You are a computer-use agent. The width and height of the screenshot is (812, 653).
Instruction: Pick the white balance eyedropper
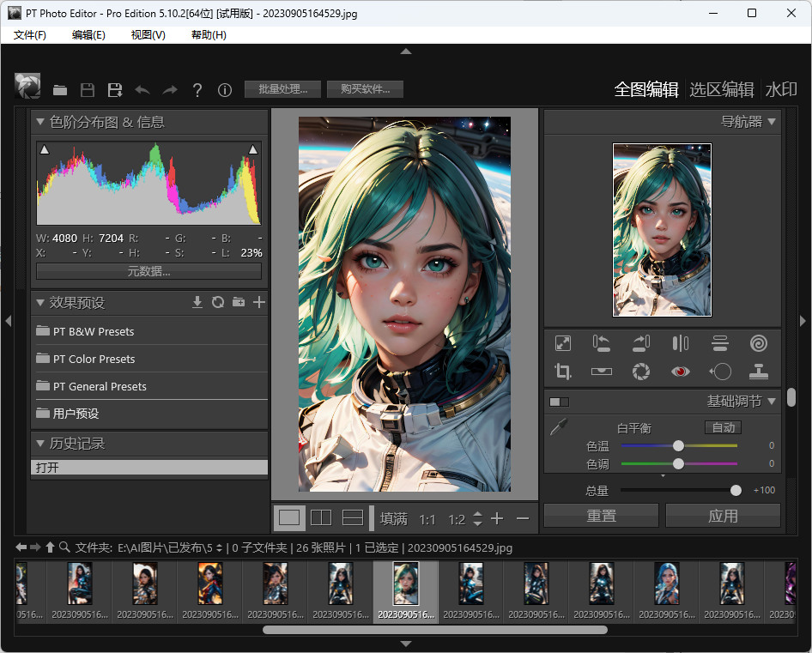tap(559, 426)
